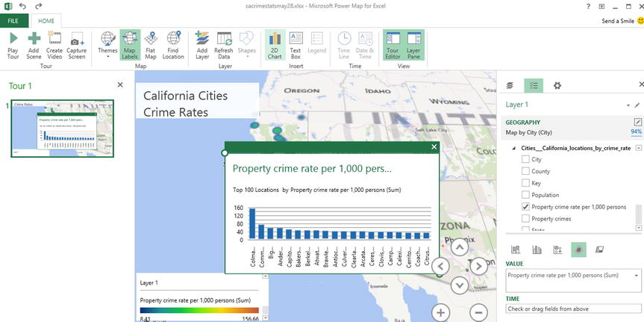Open the Layer 1 dropdown arrow

coord(628,105)
